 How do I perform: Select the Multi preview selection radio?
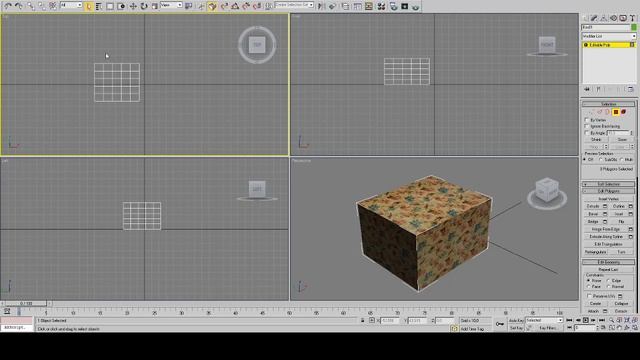[x=622, y=159]
